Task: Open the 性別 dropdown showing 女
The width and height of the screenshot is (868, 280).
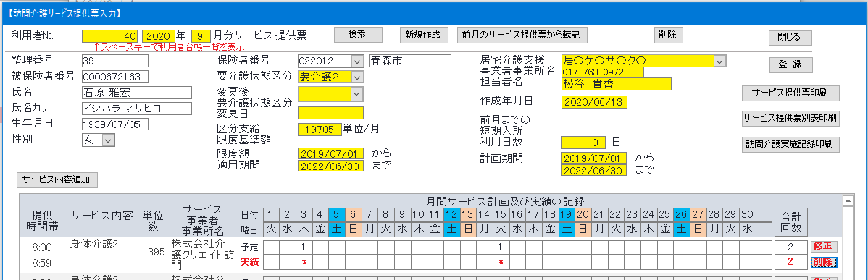Action: tap(108, 140)
